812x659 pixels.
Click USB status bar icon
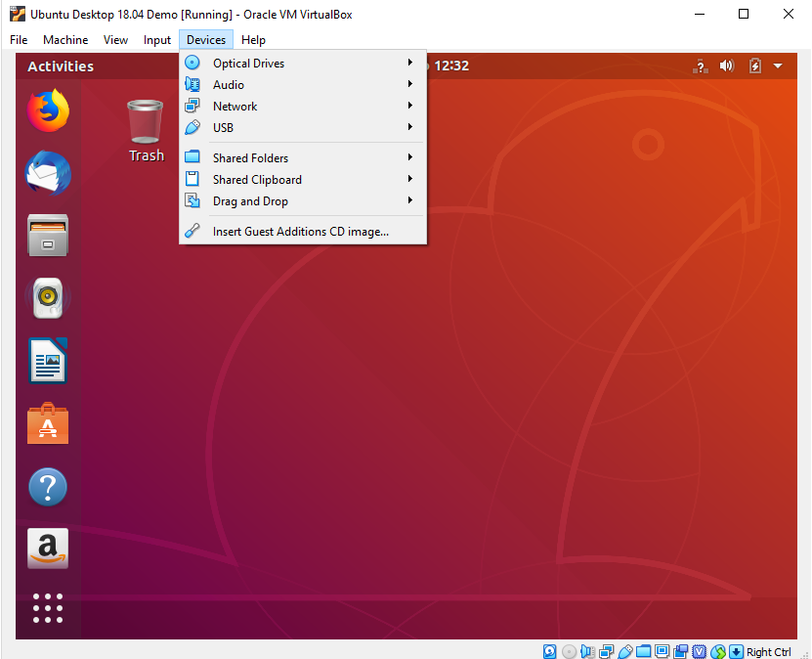tap(625, 651)
